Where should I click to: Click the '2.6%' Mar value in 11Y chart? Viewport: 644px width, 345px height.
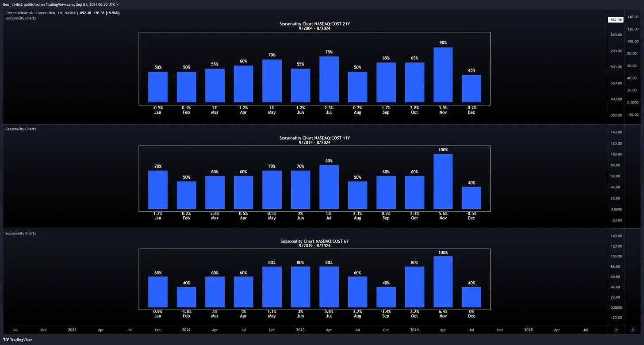[215, 214]
